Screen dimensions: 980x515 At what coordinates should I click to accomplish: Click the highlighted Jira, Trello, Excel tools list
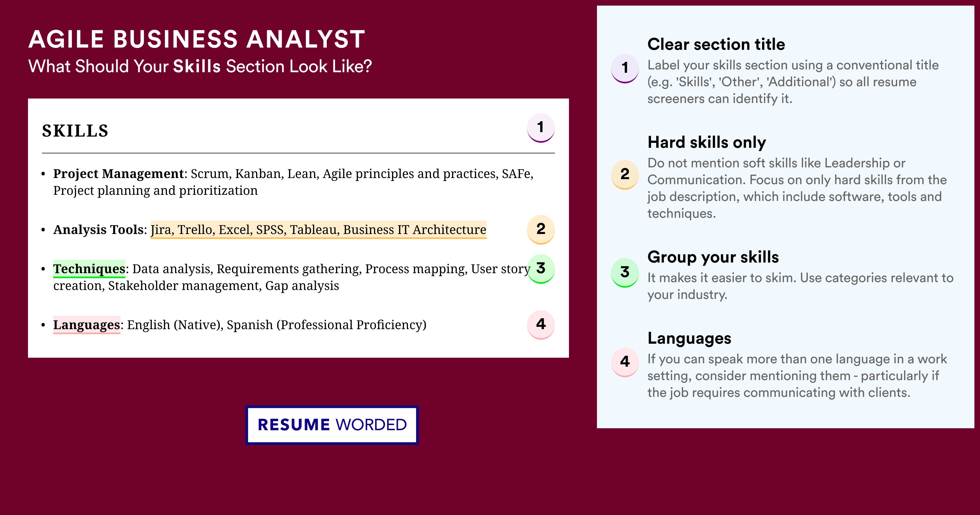pos(318,229)
